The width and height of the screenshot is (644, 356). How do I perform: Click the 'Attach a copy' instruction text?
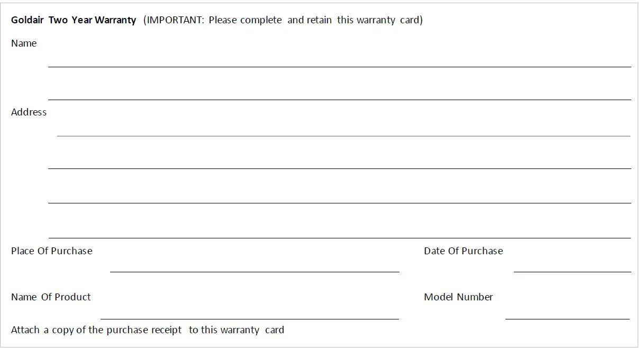[147, 330]
